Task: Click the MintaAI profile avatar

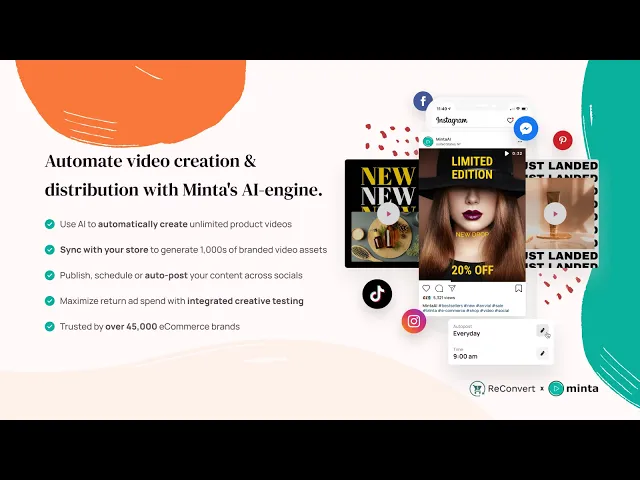Action: 428,142
